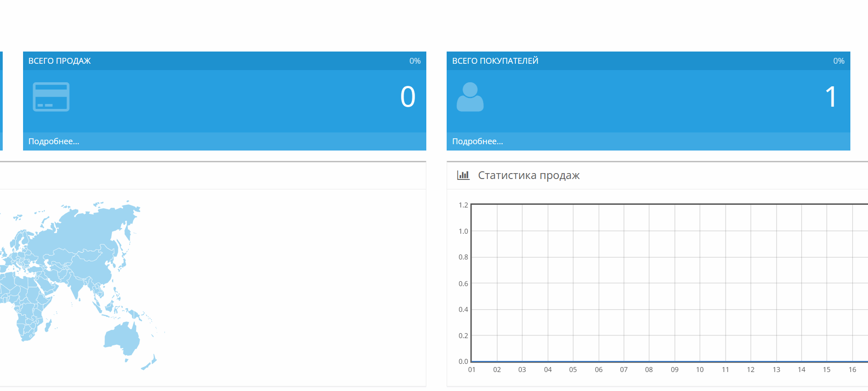Click the 0% badge in ВСЕГО ПОКУПАТЕЛЕЙ header
This screenshot has height=391, width=868.
[x=839, y=61]
